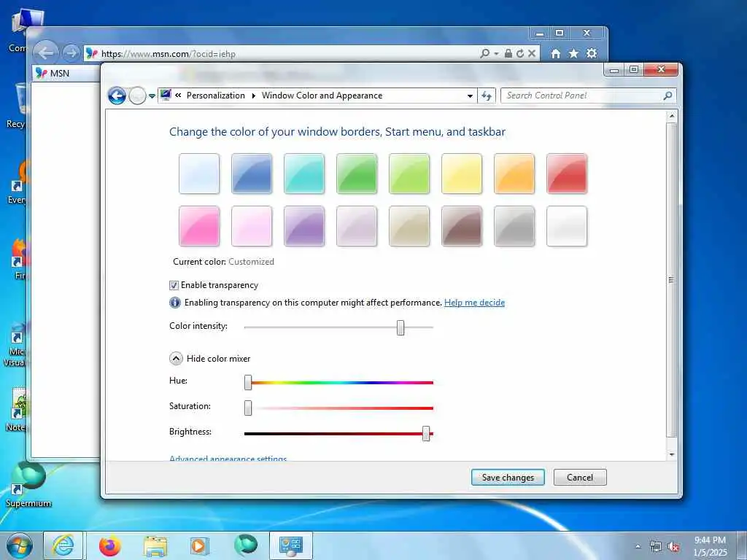Image resolution: width=747 pixels, height=560 pixels.
Task: Switch to the MSN tab in Internet Explorer
Action: 66,74
